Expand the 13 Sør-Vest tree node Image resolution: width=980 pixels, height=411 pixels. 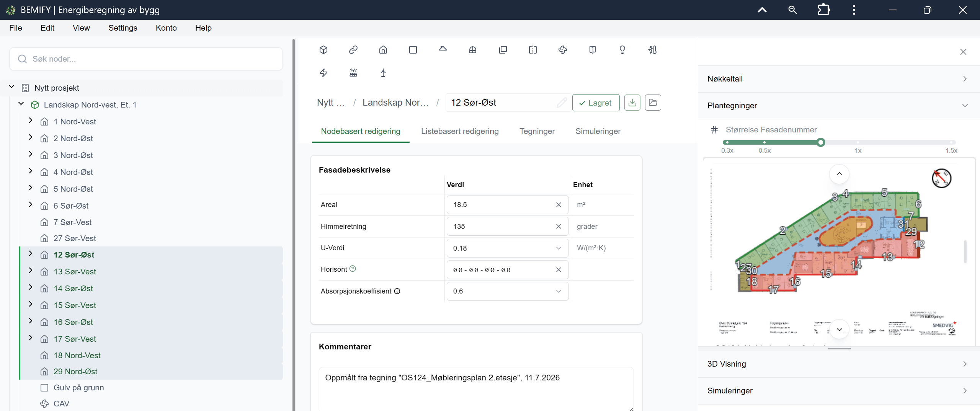31,271
